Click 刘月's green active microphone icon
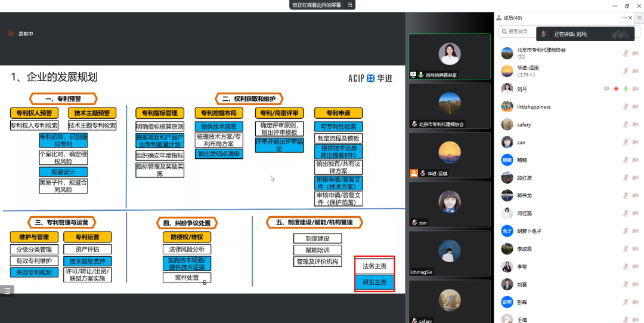The image size is (644, 323). click(626, 89)
